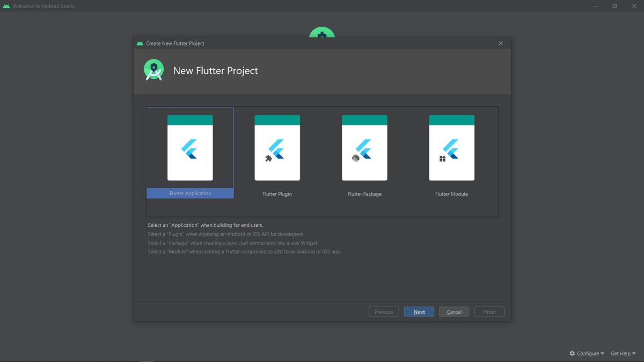The height and width of the screenshot is (362, 644).
Task: Click the 'Select an "Application"' description line
Action: click(206, 225)
